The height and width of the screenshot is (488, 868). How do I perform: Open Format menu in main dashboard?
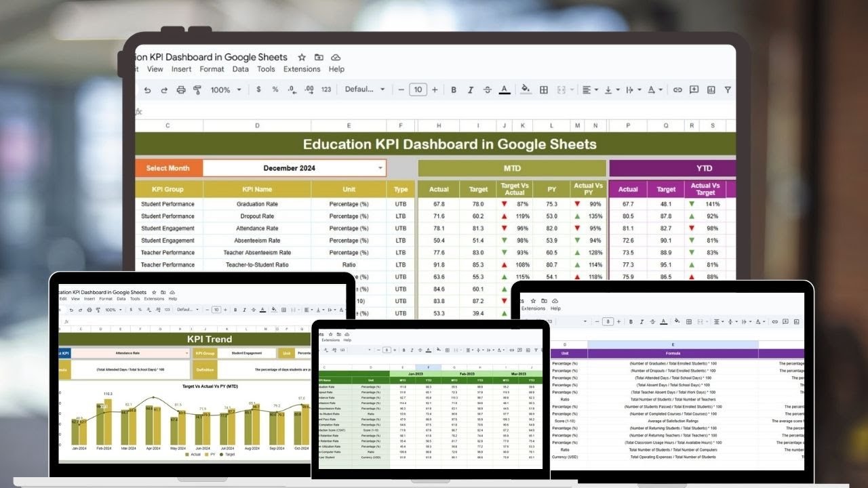click(x=212, y=69)
